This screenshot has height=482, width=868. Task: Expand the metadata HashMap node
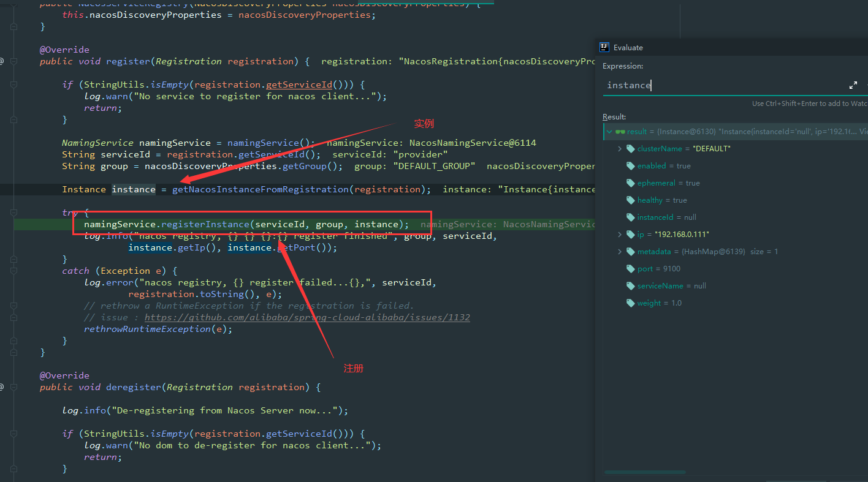620,252
